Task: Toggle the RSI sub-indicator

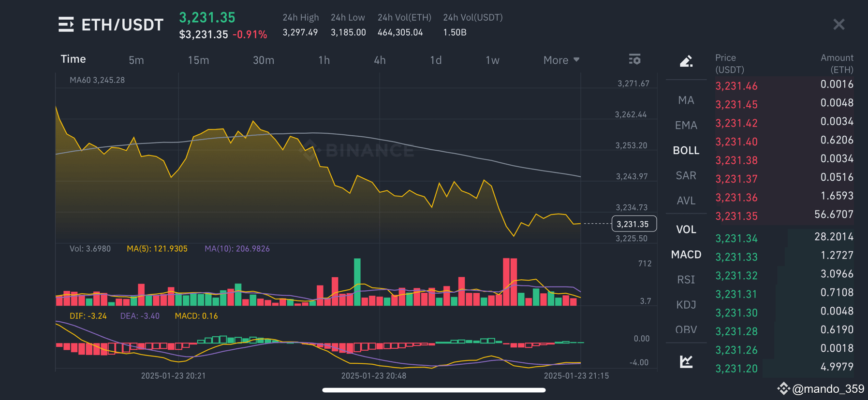Action: [686, 280]
